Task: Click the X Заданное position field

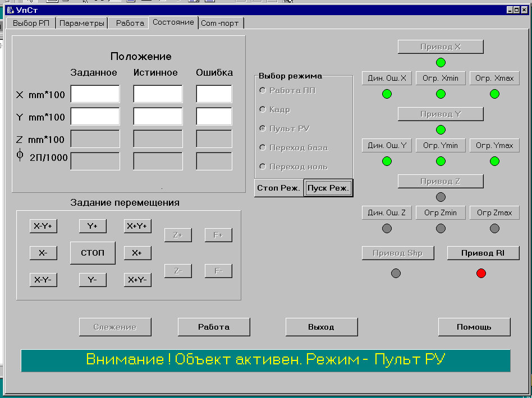Action: (x=95, y=94)
